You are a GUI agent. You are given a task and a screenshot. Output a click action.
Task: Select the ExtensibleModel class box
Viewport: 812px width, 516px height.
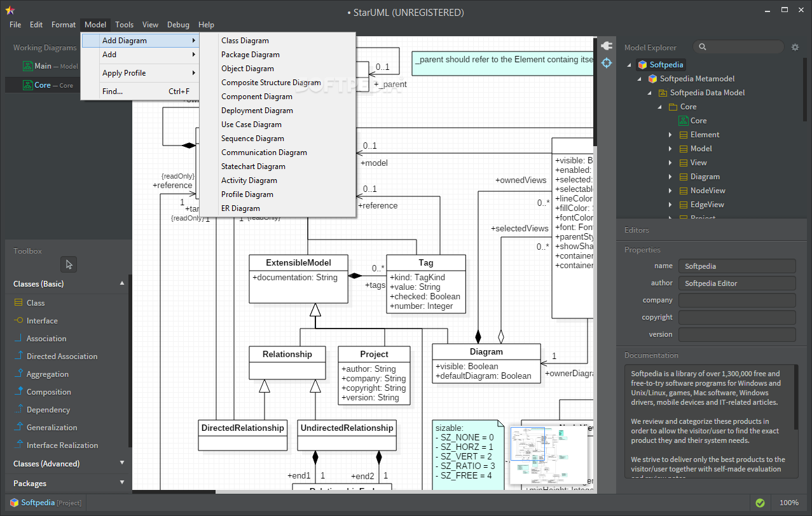pyautogui.click(x=298, y=279)
